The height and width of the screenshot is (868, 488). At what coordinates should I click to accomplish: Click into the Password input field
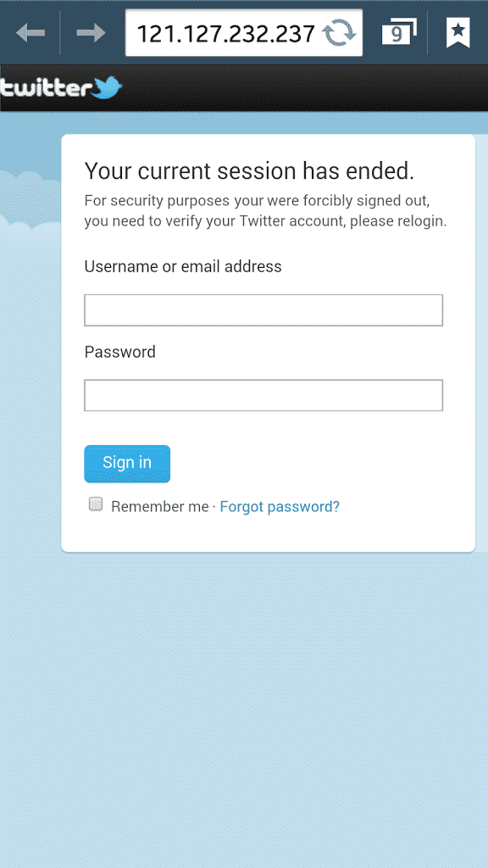263,395
